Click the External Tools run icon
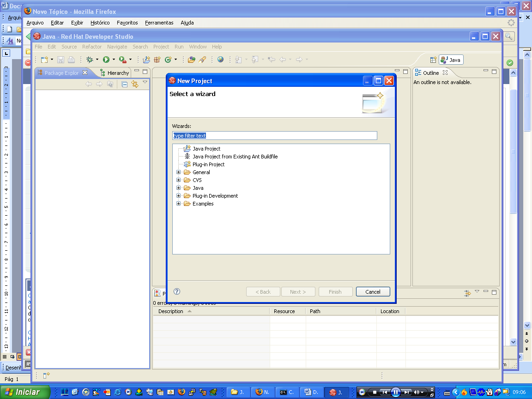This screenshot has height=399, width=532. coord(123,60)
